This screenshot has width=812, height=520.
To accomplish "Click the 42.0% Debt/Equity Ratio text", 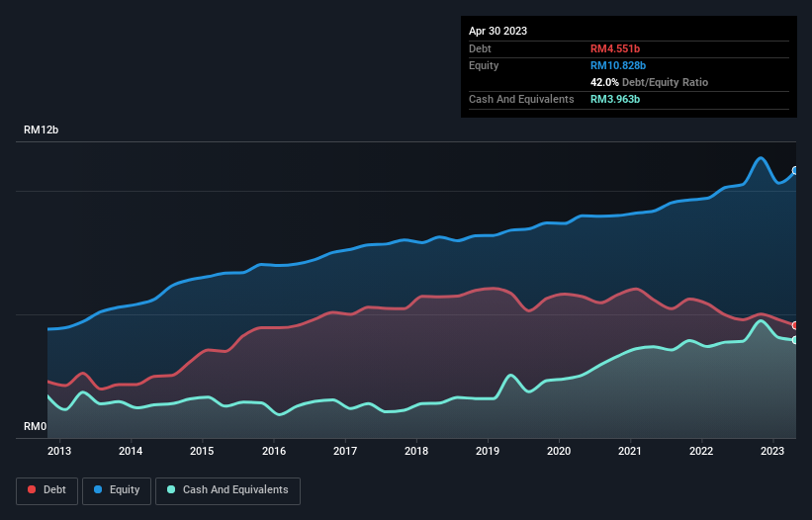I will tap(650, 82).
